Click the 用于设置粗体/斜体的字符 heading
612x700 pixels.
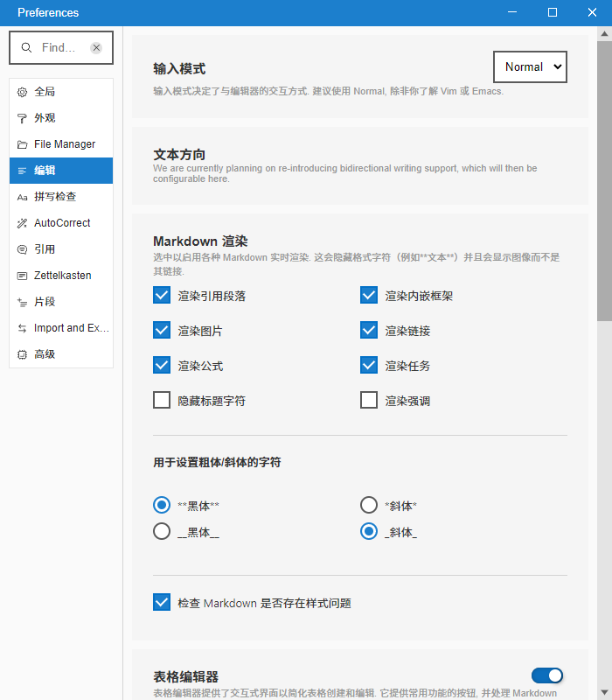217,463
